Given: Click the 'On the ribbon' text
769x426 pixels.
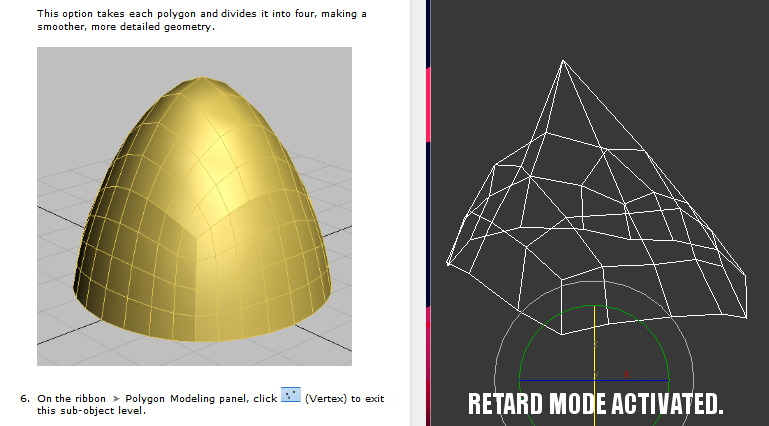Looking at the screenshot, I should (72, 399).
